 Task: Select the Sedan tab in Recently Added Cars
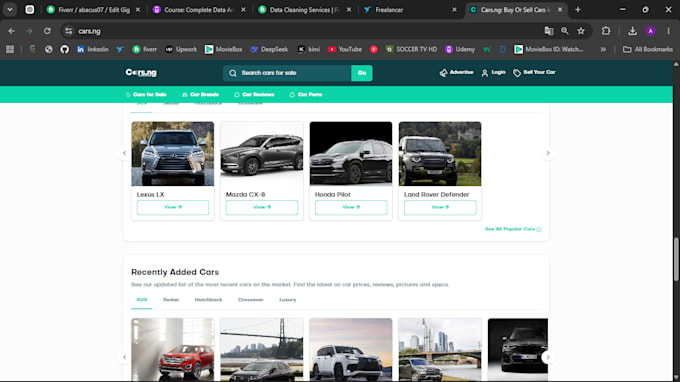(171, 300)
